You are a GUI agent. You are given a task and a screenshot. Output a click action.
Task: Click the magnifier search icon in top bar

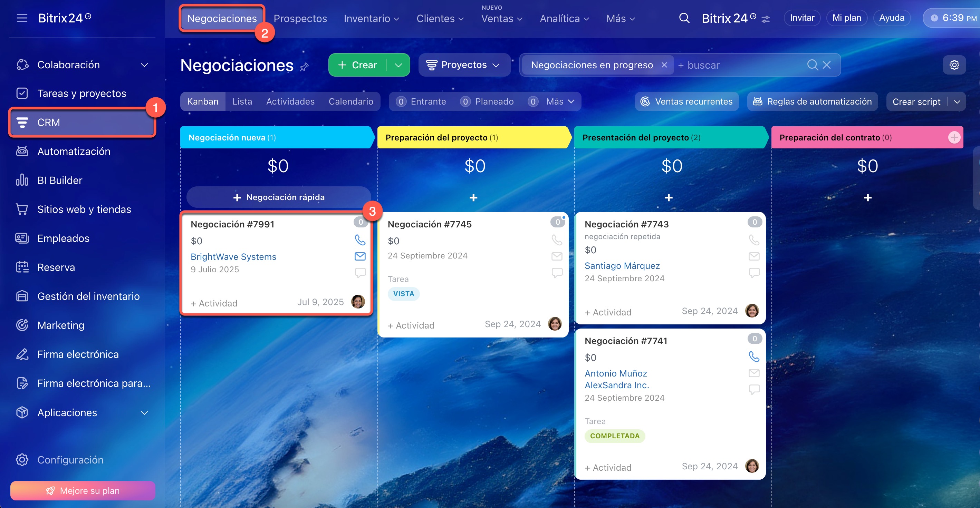[684, 18]
